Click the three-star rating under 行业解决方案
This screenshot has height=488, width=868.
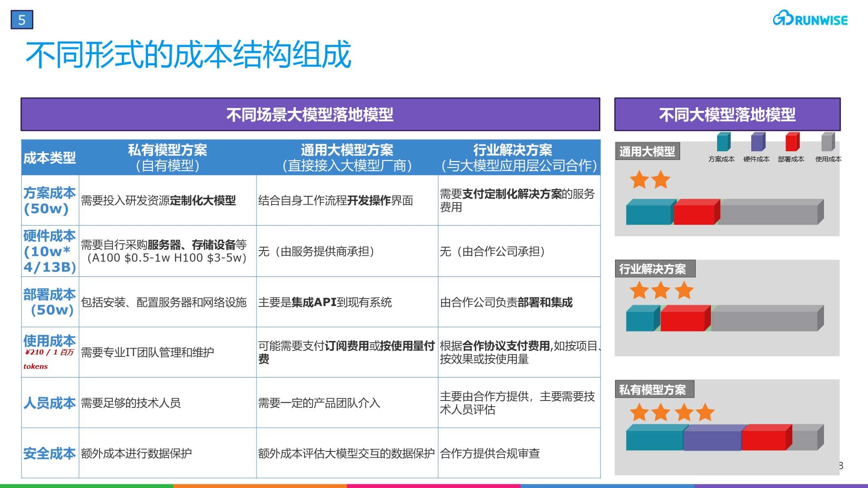[662, 290]
